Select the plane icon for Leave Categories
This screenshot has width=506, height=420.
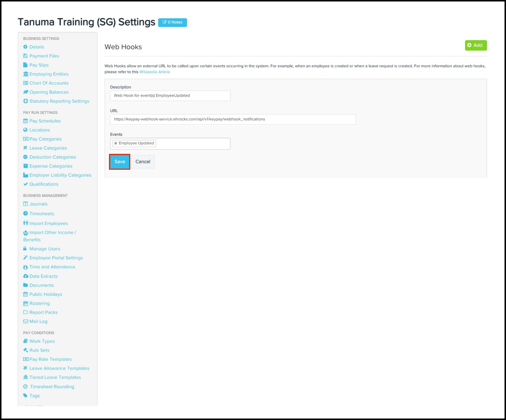tap(26, 148)
